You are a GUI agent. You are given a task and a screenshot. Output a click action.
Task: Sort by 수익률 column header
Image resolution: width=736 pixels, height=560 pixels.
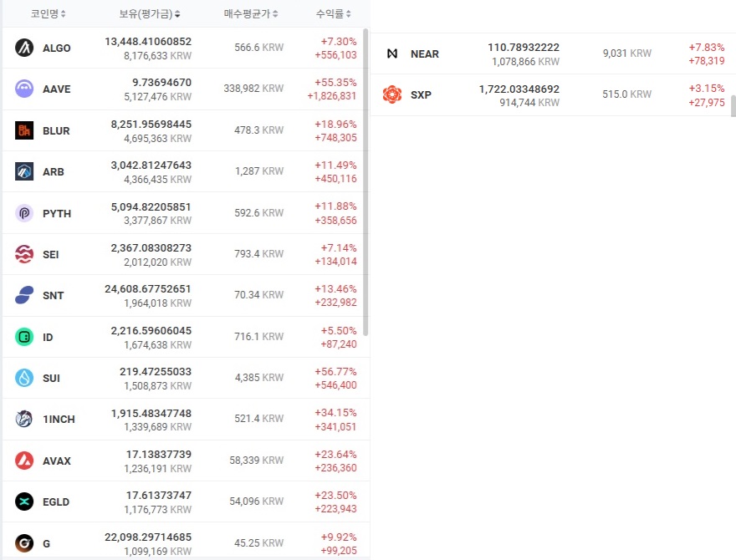pos(333,13)
